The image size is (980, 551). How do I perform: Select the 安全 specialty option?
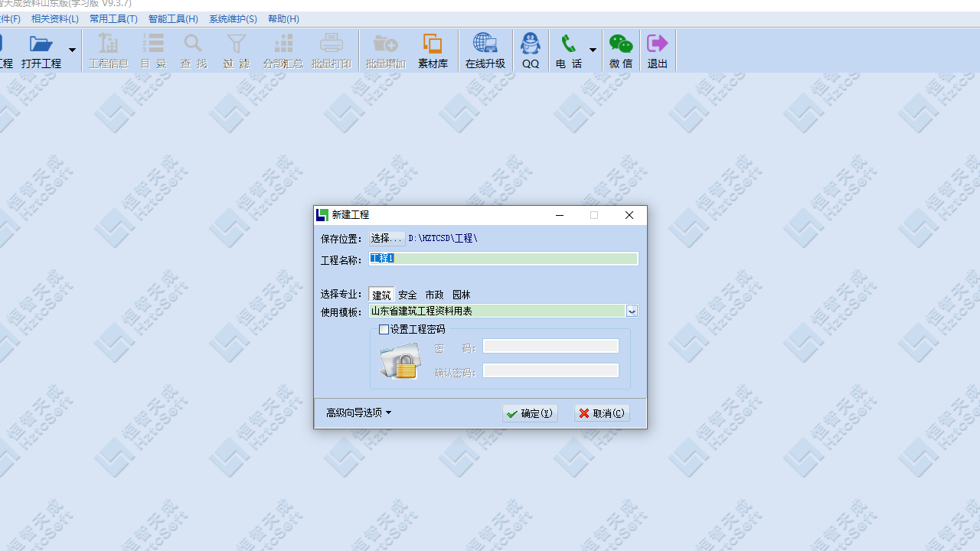pos(407,295)
